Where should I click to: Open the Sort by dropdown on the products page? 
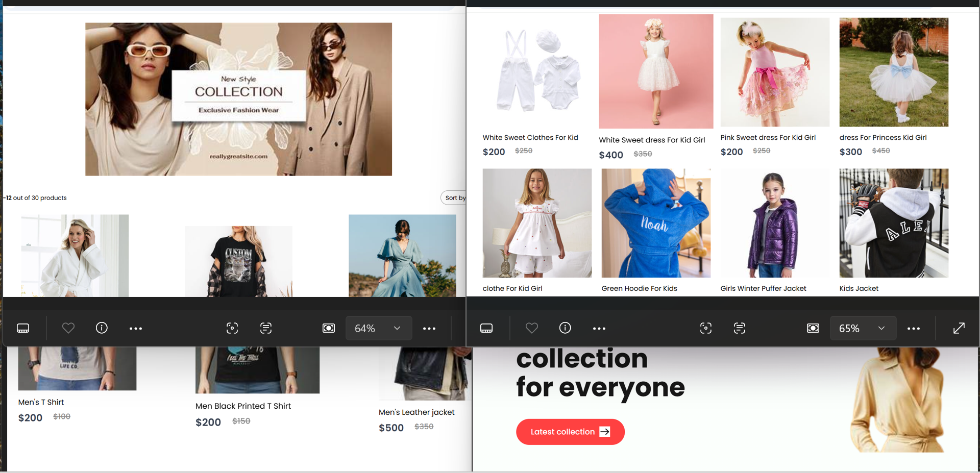point(454,198)
